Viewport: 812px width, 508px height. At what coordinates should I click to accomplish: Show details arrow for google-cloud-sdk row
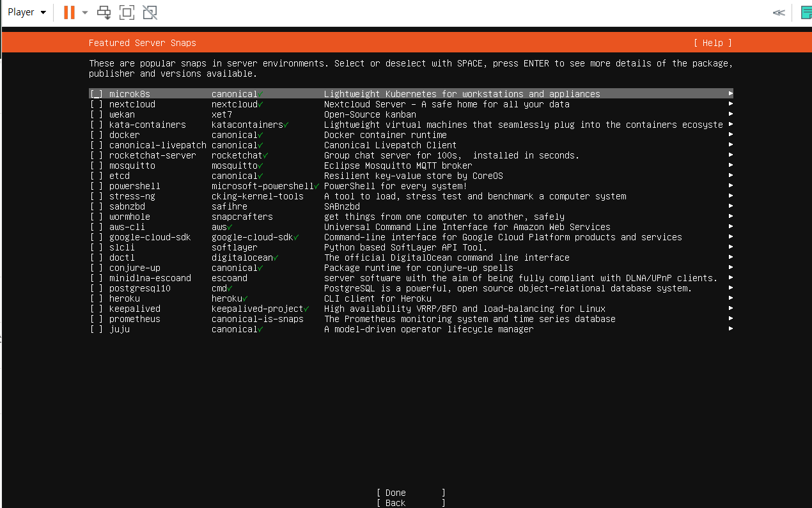[730, 237]
